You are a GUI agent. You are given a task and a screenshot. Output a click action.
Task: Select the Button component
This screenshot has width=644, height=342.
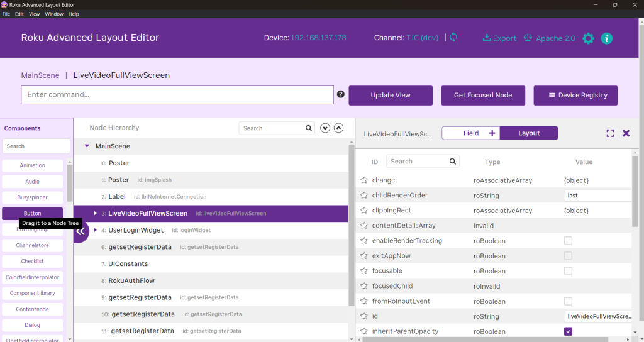pos(33,214)
